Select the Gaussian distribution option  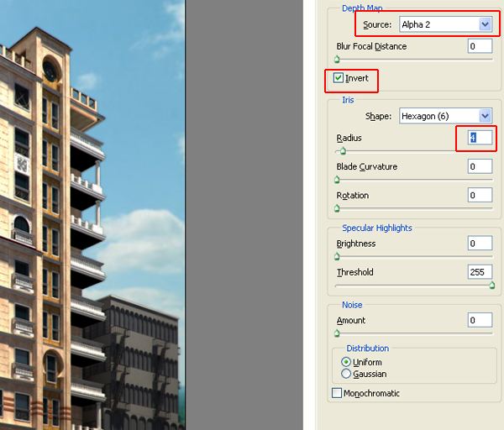(x=346, y=374)
